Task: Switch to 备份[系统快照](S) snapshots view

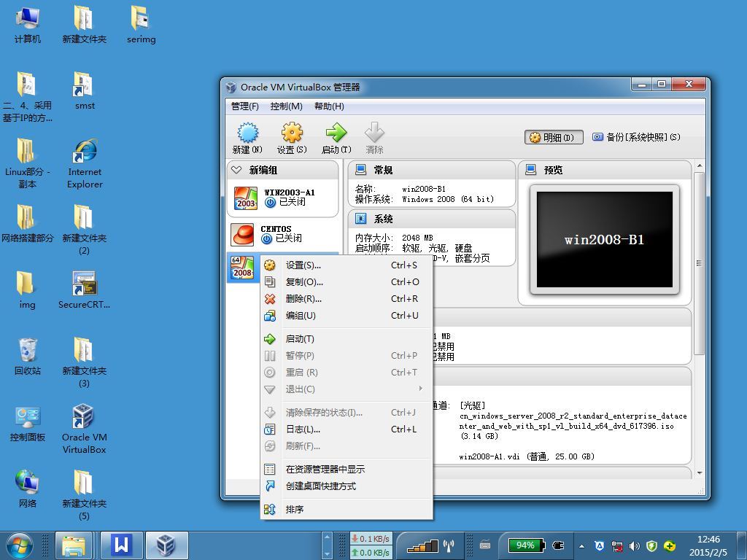Action: 636,137
